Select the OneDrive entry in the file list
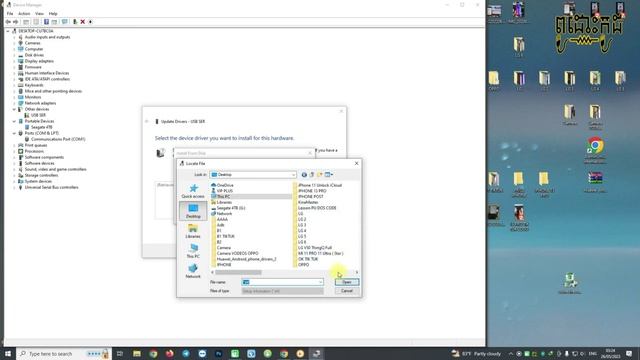640x360 pixels. click(222, 185)
